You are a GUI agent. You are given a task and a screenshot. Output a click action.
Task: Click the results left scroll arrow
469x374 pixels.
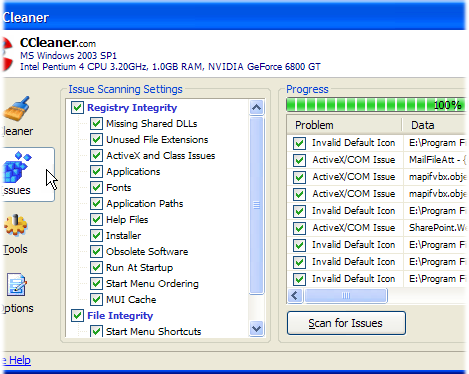coord(295,296)
